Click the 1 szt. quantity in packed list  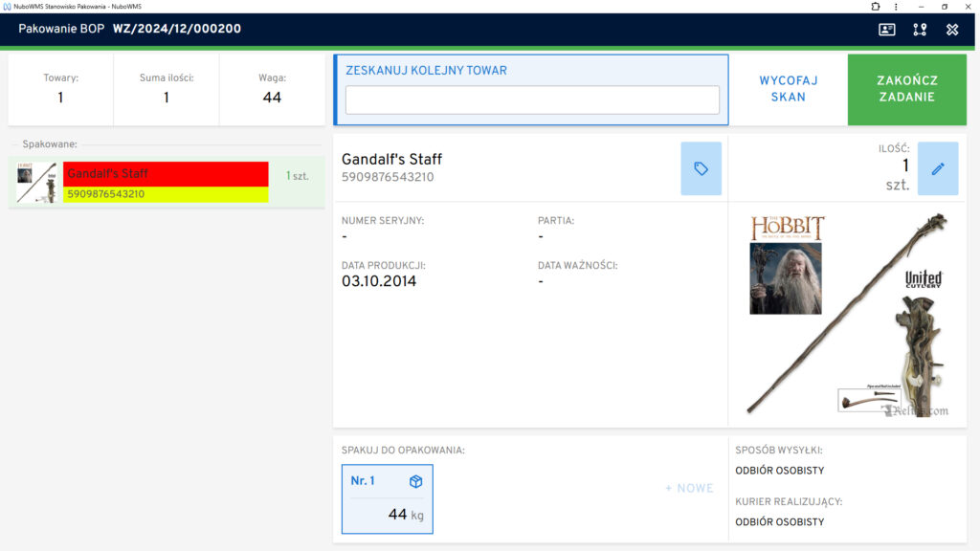pos(298,176)
